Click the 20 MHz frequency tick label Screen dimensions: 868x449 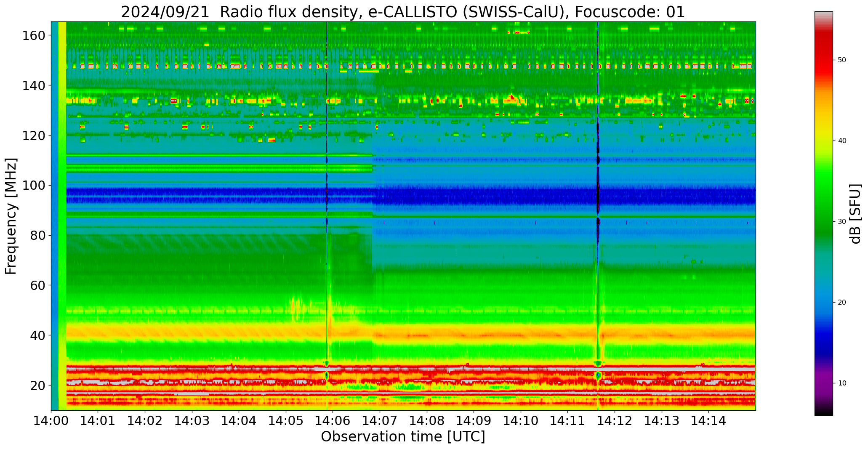(37, 385)
